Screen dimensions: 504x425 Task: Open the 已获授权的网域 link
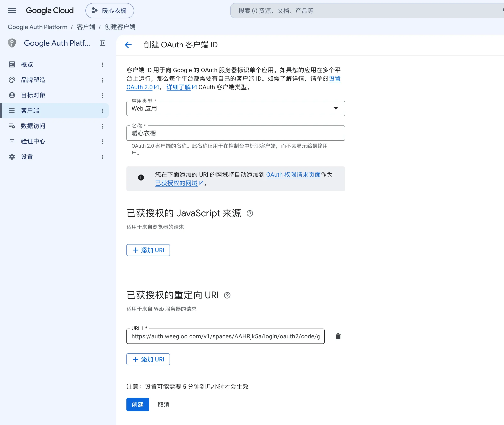click(179, 183)
